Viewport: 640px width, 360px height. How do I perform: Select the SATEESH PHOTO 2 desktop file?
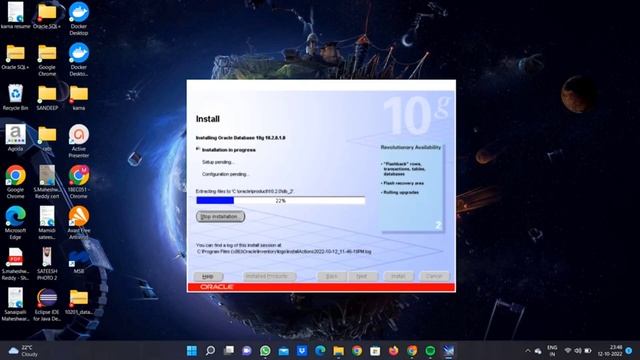47,264
